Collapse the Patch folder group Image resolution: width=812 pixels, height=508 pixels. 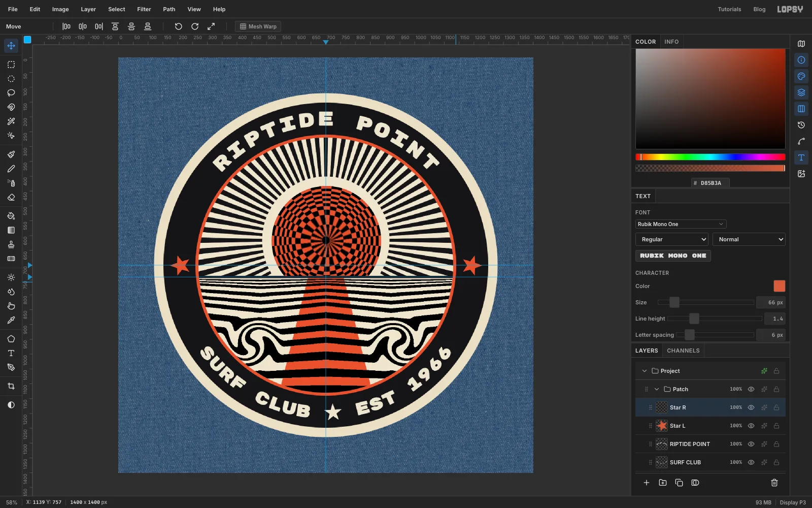tap(657, 389)
